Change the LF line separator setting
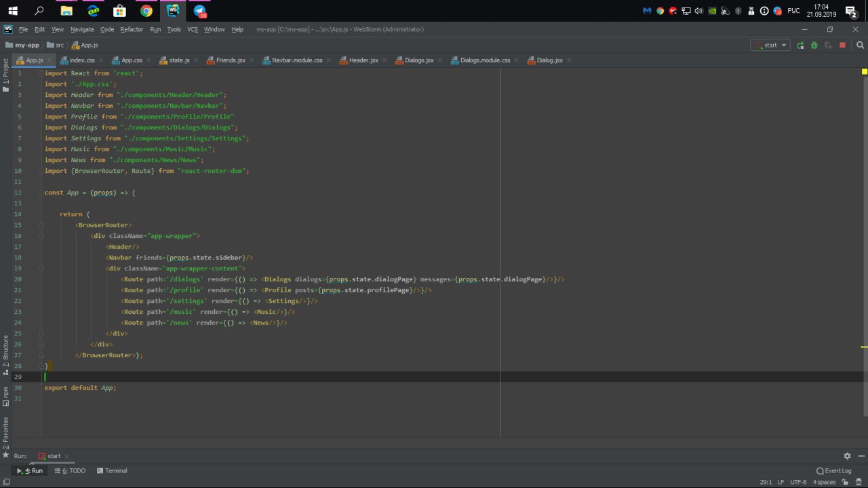Viewport: 868px width, 488px height. click(781, 482)
